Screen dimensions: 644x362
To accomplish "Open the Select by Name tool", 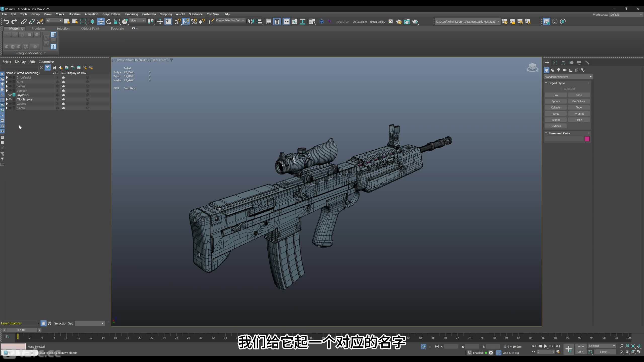I will [x=75, y=22].
